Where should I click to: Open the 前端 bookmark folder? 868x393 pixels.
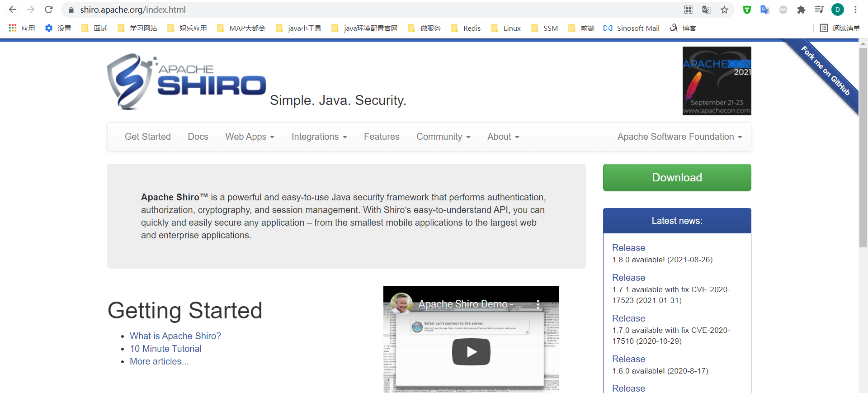pyautogui.click(x=581, y=28)
